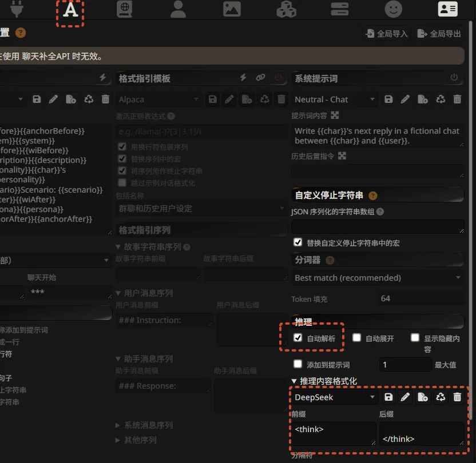Open World Info book icon
Viewport: 476px width, 463px height.
125,9
